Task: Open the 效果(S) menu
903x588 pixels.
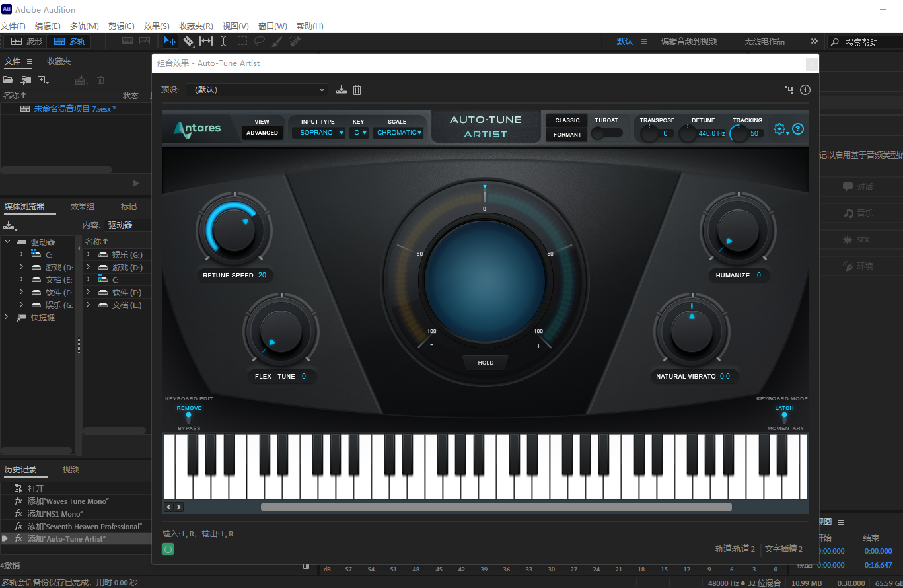Action: point(156,26)
